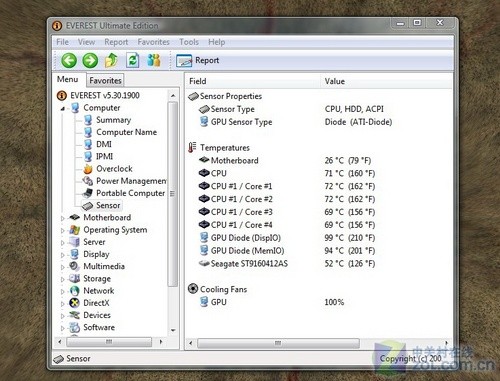Click the Server icon in tree
The height and width of the screenshot is (381, 500).
[x=75, y=242]
